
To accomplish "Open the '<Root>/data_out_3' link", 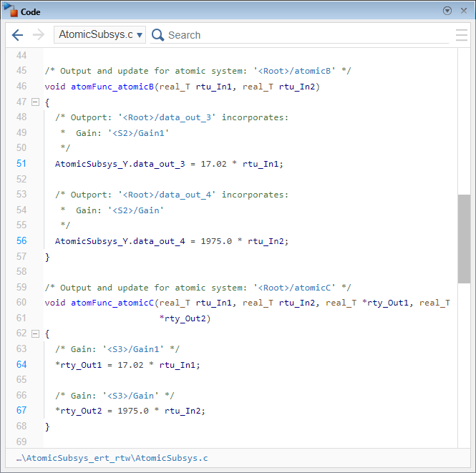I will tap(167, 117).
